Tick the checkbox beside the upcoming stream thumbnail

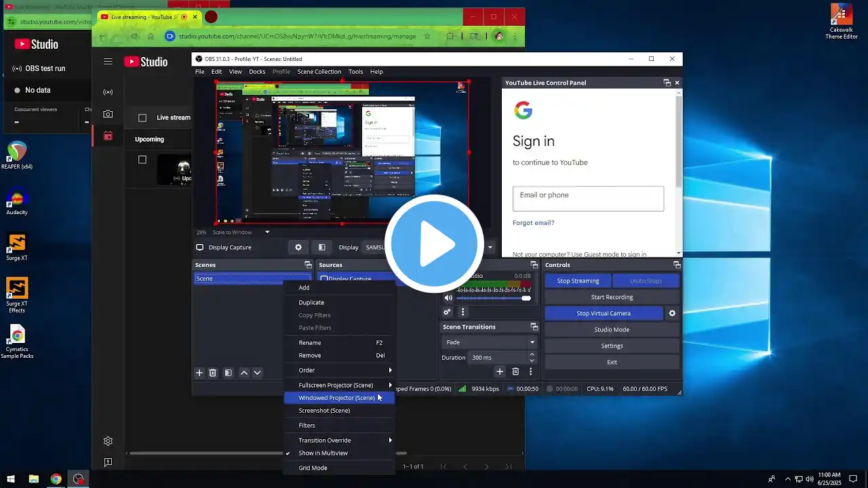[142, 160]
